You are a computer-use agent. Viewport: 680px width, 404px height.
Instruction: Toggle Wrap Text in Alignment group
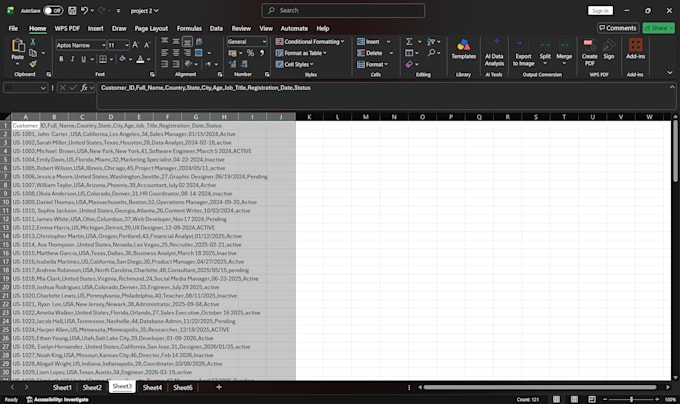199,42
